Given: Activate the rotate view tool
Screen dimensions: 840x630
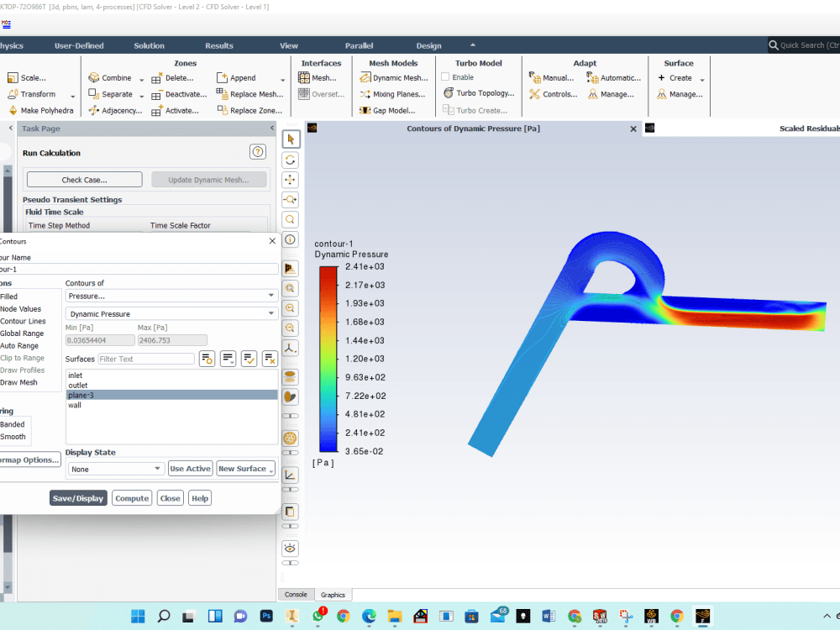Looking at the screenshot, I should [x=290, y=159].
